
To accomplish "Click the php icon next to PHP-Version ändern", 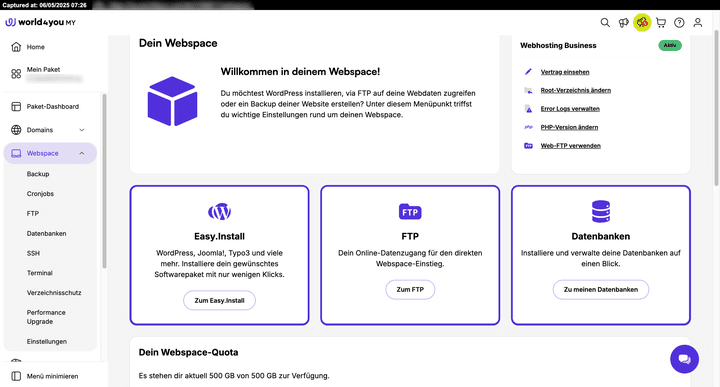I will tap(528, 127).
